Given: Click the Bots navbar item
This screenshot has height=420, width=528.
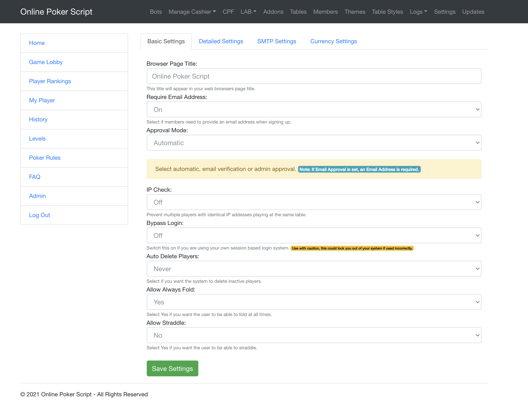Looking at the screenshot, I should pyautogui.click(x=156, y=12).
